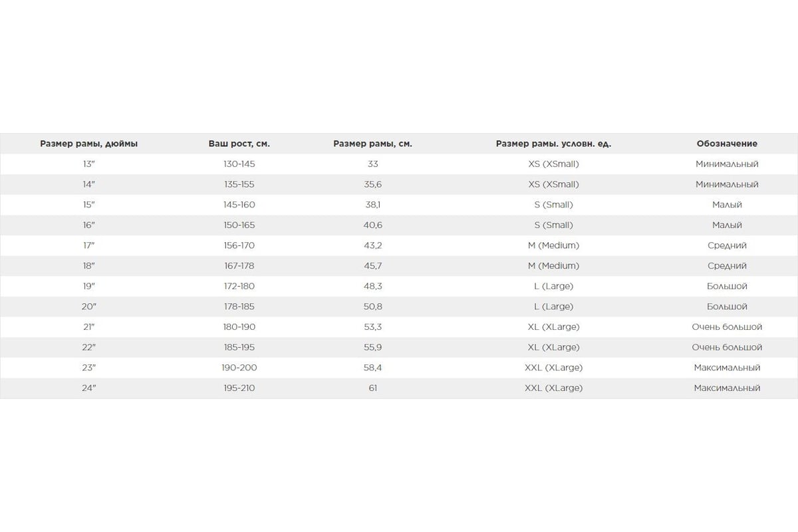Select the height range 190-200 cell
This screenshot has height=532, width=798.
[239, 368]
